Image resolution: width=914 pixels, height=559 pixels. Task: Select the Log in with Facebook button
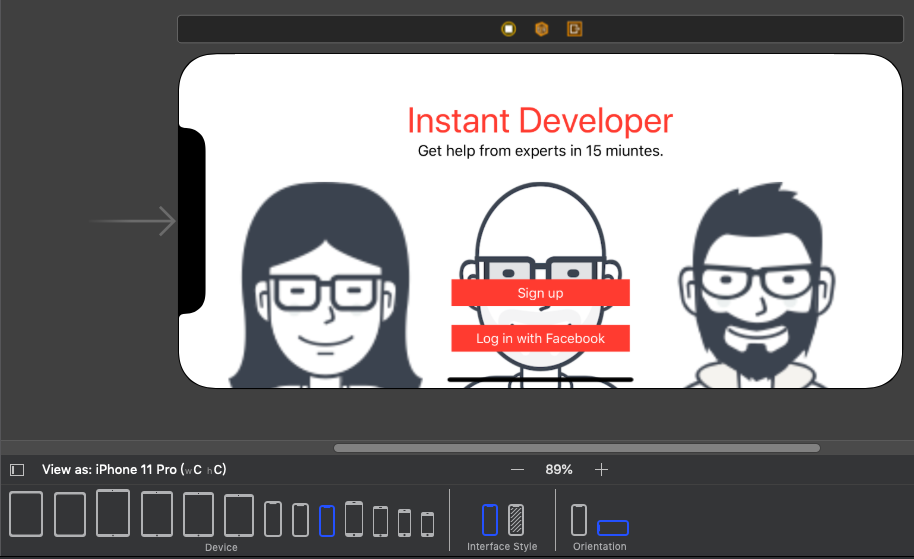click(x=540, y=339)
